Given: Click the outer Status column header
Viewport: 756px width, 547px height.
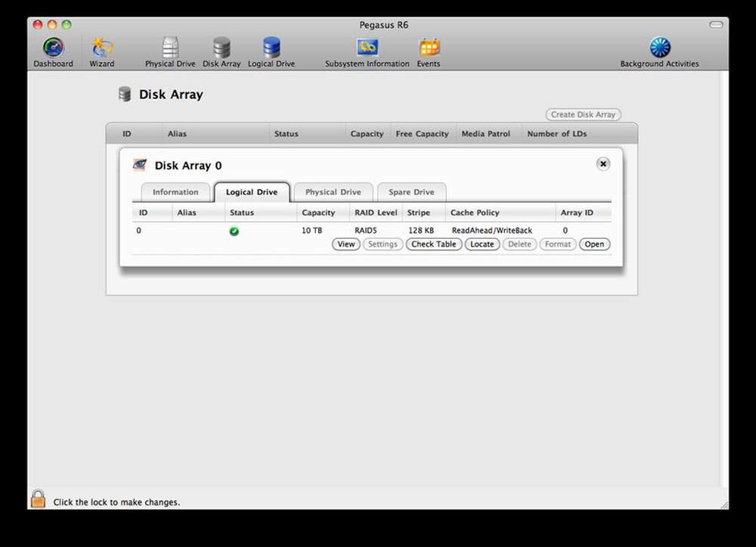Looking at the screenshot, I should point(286,134).
